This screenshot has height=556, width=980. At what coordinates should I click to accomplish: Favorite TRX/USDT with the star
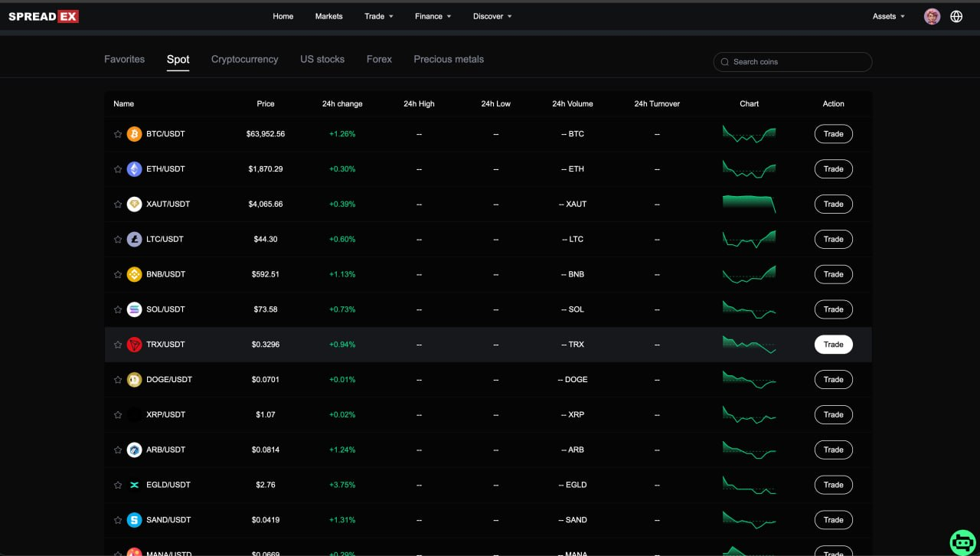pyautogui.click(x=118, y=345)
